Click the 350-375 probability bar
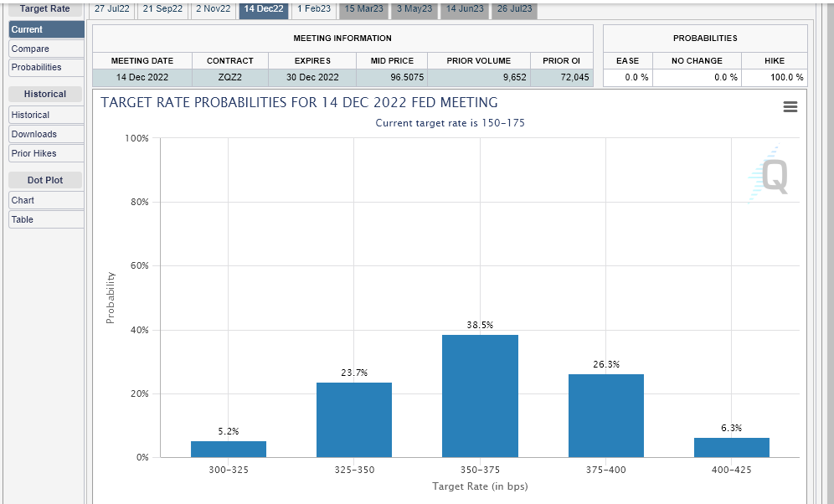 (480, 396)
